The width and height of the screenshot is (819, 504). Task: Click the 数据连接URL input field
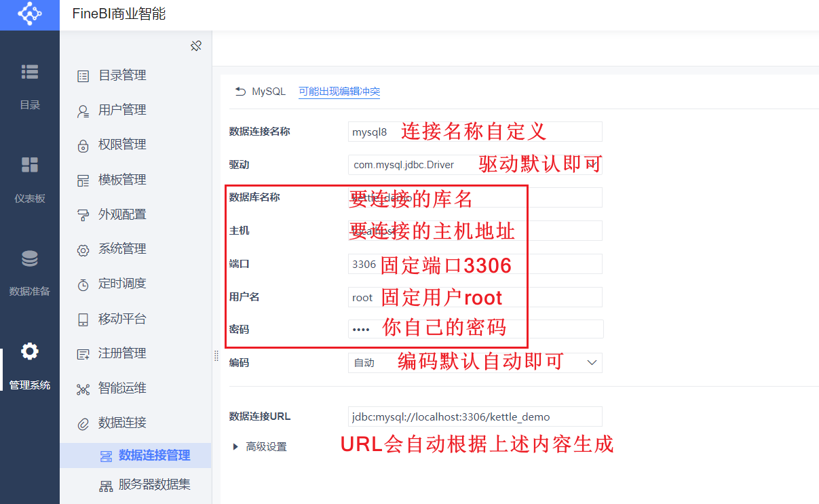click(x=475, y=416)
